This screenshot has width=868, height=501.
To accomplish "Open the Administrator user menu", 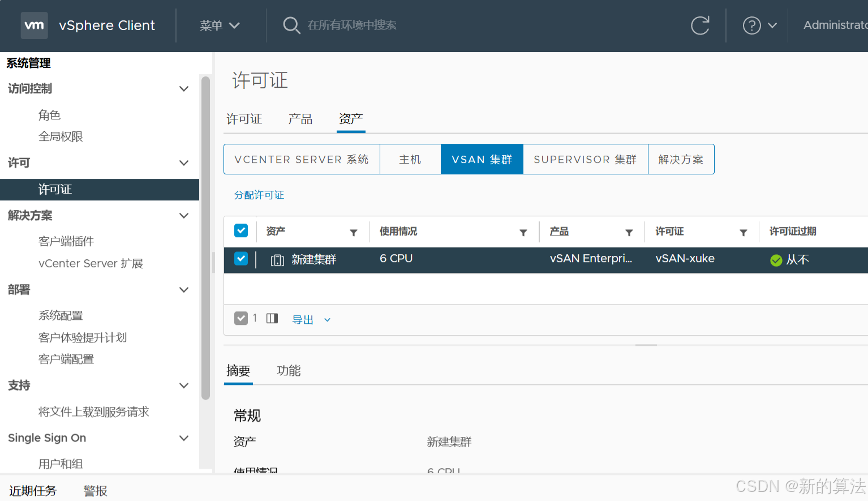I will click(835, 25).
